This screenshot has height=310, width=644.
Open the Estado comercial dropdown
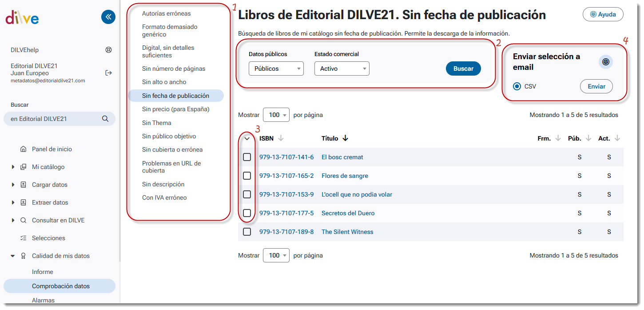(342, 68)
